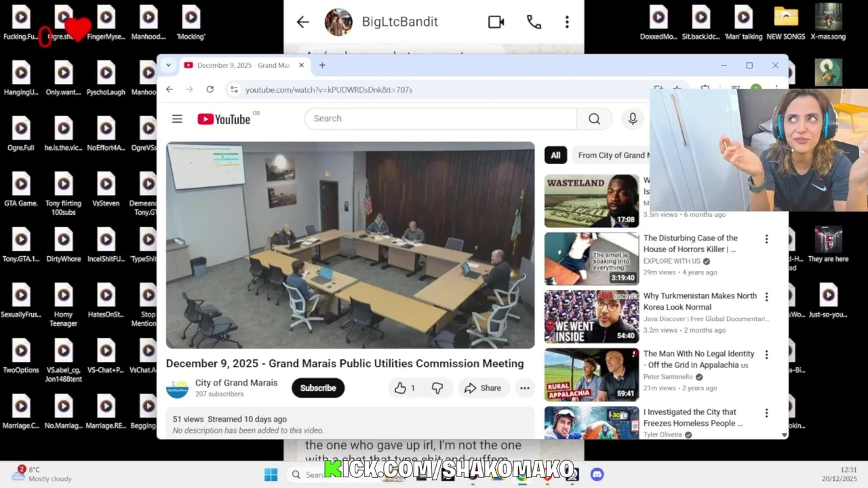Open weather widget showing 8°C
Viewport: 868px width, 488px height.
[42, 474]
